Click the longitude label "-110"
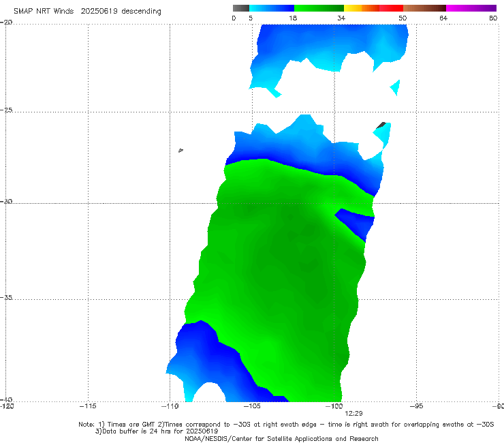 point(170,406)
